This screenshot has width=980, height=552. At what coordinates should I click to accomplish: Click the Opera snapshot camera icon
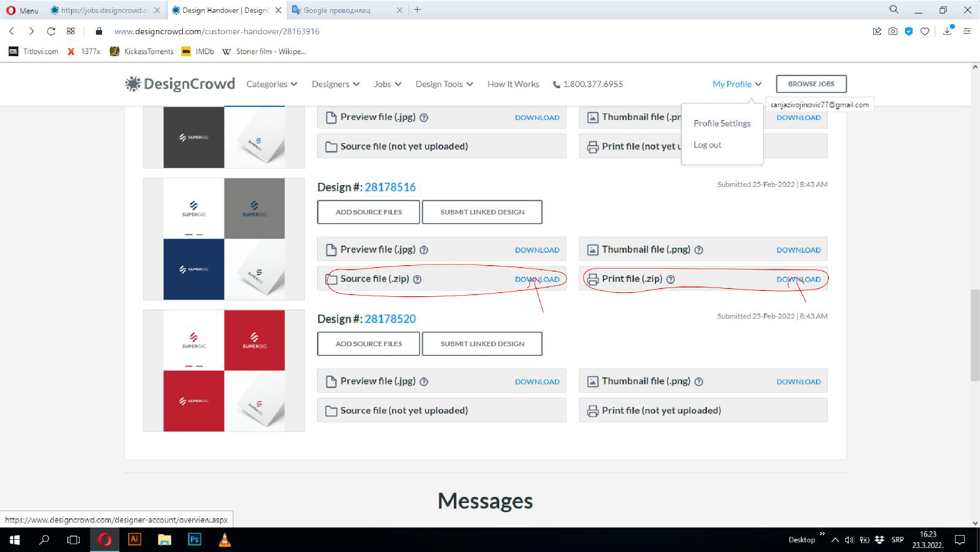pos(893,31)
